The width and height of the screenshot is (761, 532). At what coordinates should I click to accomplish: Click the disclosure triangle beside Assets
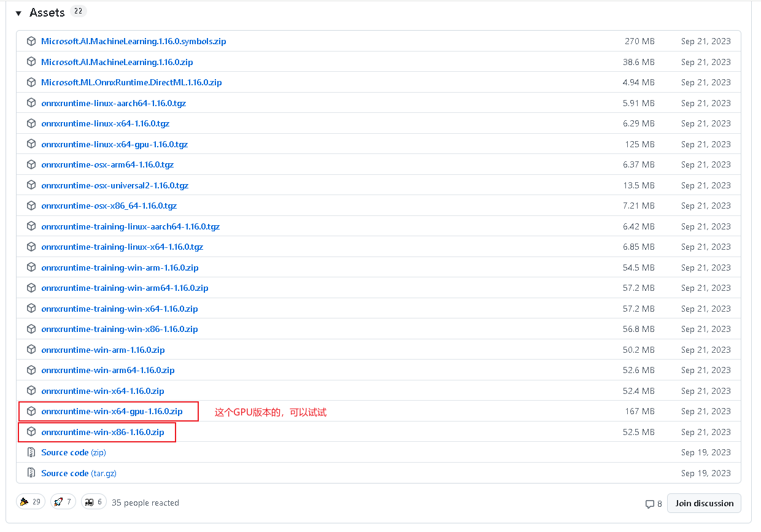click(x=18, y=12)
